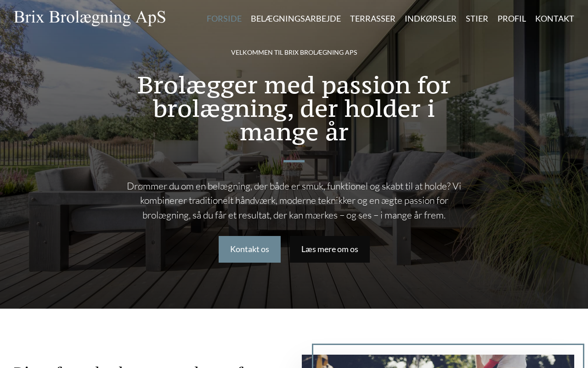Click the Læs mere om os button
Image resolution: width=588 pixels, height=368 pixels.
pyautogui.click(x=330, y=249)
